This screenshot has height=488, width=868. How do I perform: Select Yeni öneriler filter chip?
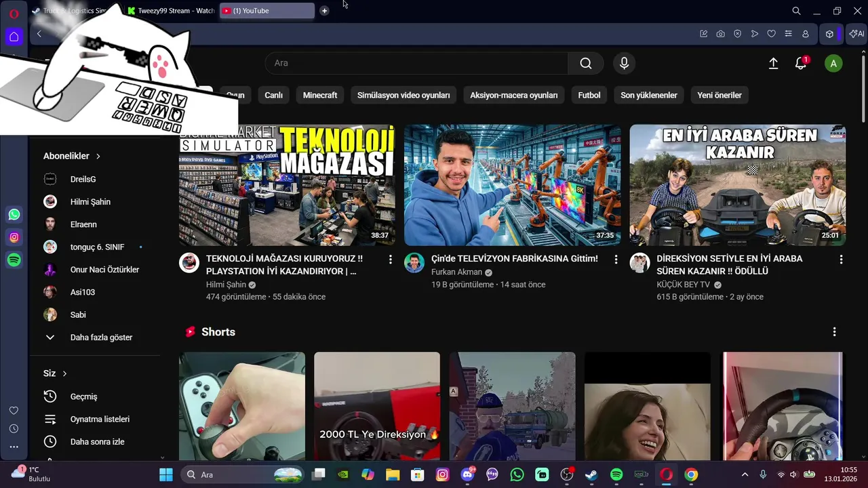point(719,96)
